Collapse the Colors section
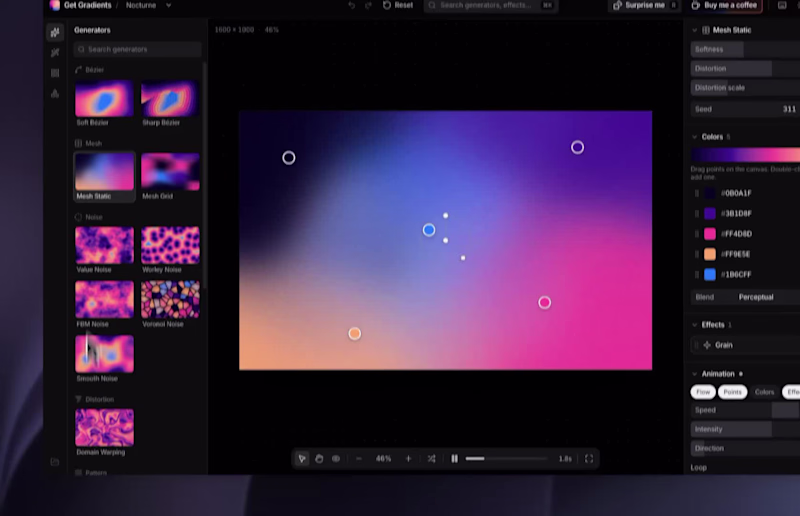Screen dimensions: 800x516 pyautogui.click(x=694, y=137)
